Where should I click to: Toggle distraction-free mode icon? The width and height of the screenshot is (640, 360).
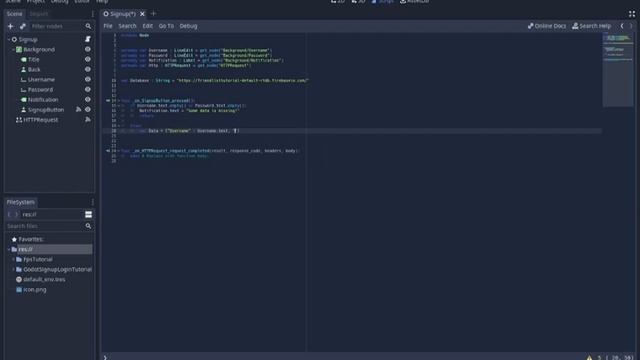pyautogui.click(x=632, y=14)
